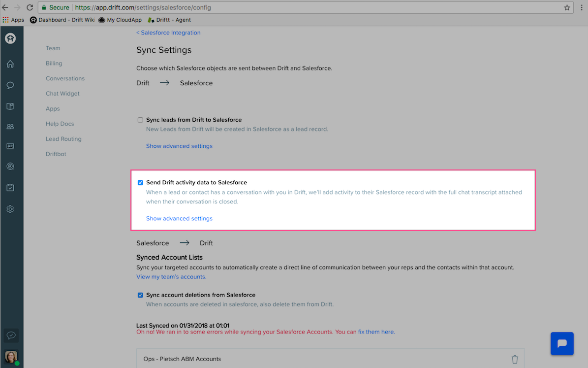Open the conversations chat bubble icon
Screen dimensions: 588x368
pyautogui.click(x=10, y=85)
